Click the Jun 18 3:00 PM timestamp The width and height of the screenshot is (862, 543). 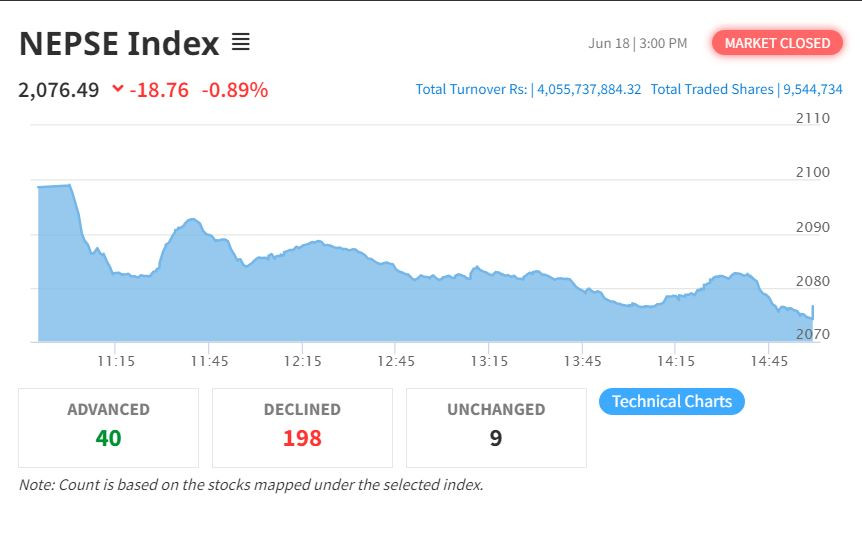[638, 43]
